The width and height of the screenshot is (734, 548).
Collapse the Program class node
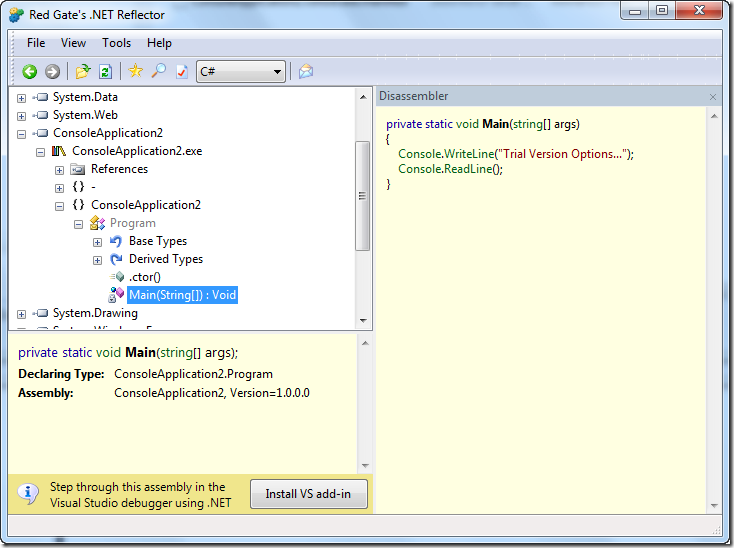point(78,224)
